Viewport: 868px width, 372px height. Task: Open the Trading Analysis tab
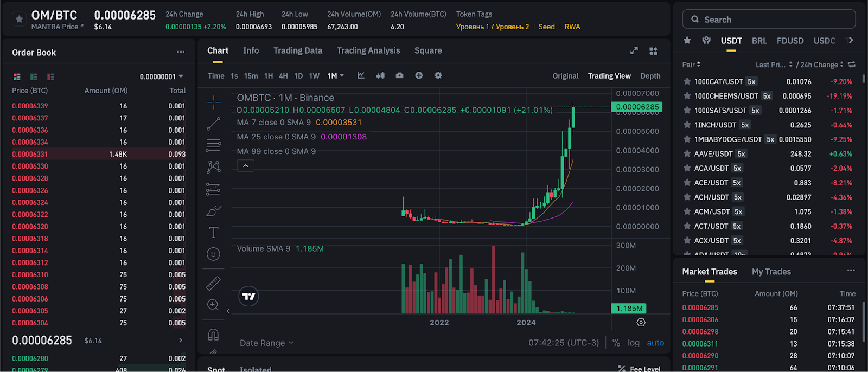click(368, 50)
